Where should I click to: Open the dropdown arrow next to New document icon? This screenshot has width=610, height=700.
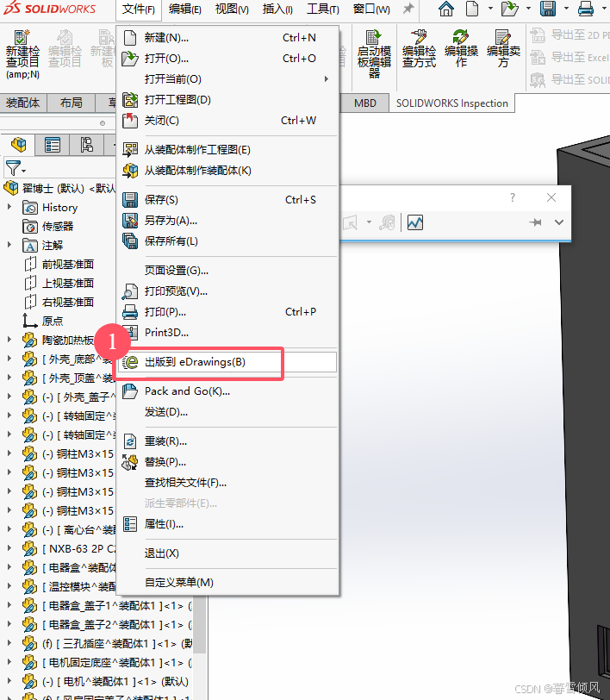490,9
